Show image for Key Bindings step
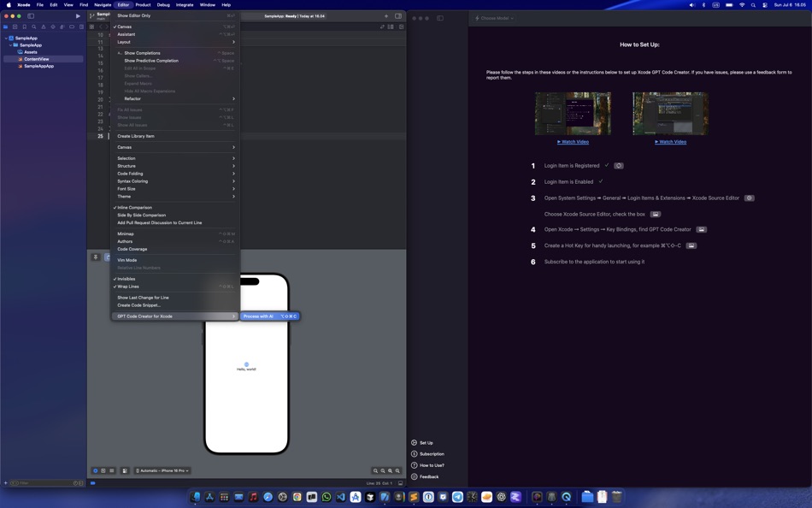The height and width of the screenshot is (508, 812). click(x=701, y=230)
